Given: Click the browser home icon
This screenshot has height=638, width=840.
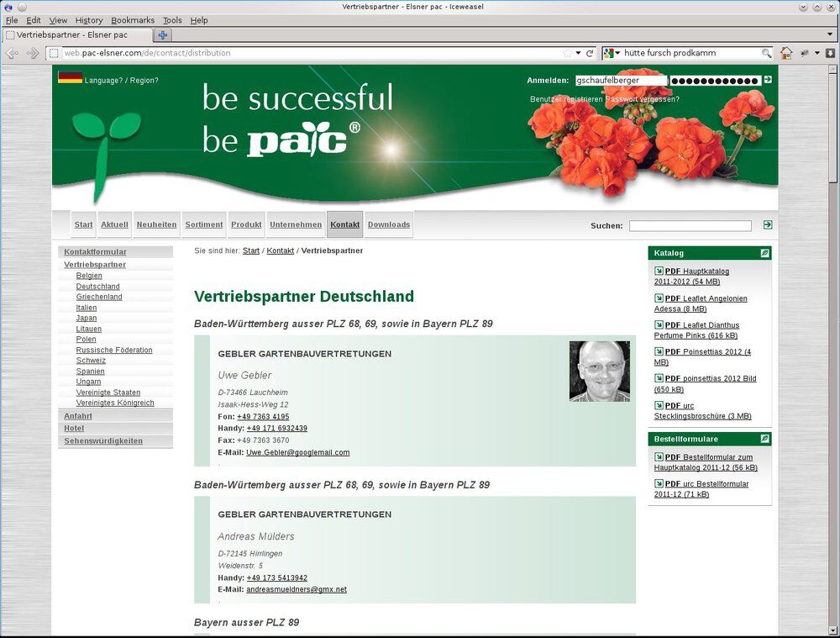Looking at the screenshot, I should pyautogui.click(x=786, y=53).
